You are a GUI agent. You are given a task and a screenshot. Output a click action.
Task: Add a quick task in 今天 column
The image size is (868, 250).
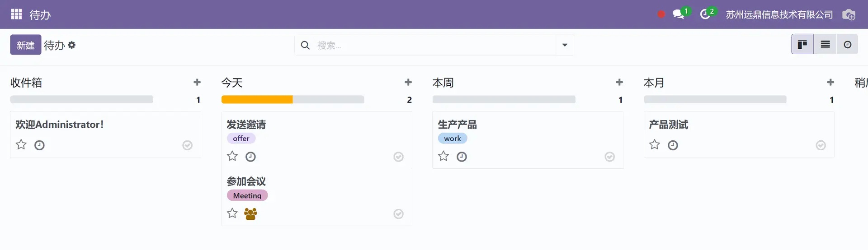408,82
